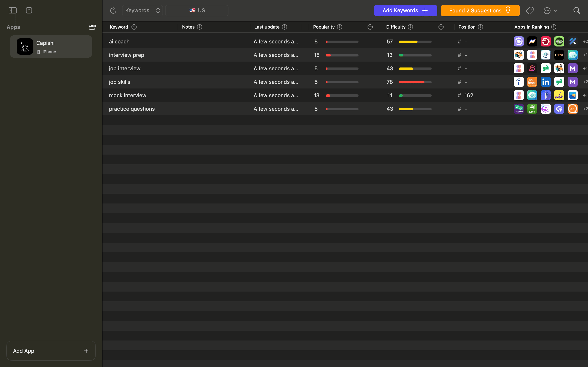Open the help question mark icon
This screenshot has width=588, height=367.
tap(29, 10)
